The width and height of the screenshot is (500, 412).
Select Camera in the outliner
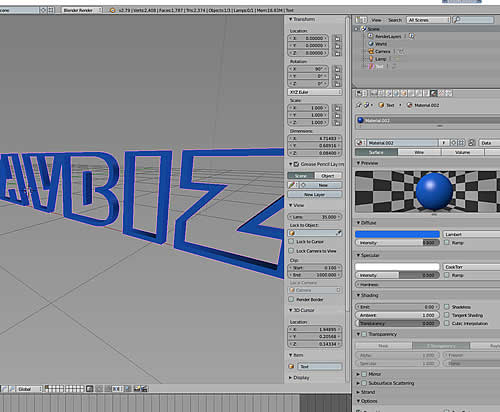click(x=382, y=51)
